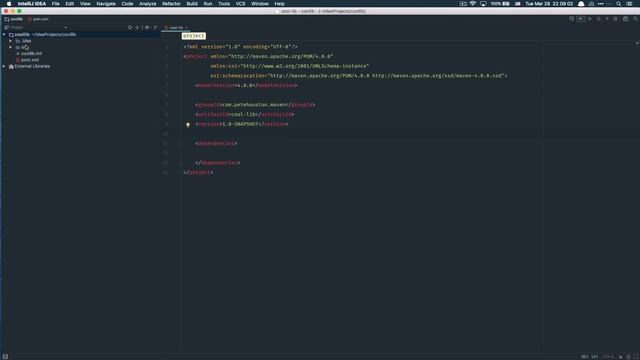Click the closing project tag

click(198, 172)
